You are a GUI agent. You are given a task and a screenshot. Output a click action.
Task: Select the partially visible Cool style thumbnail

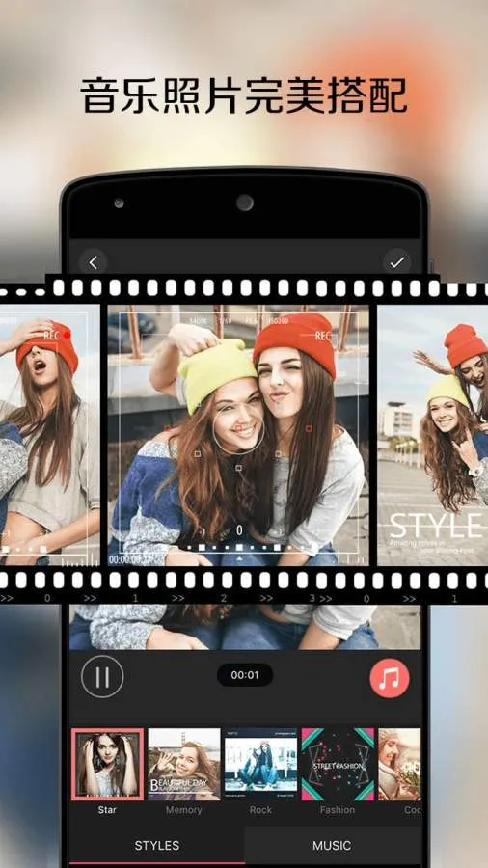[399, 765]
